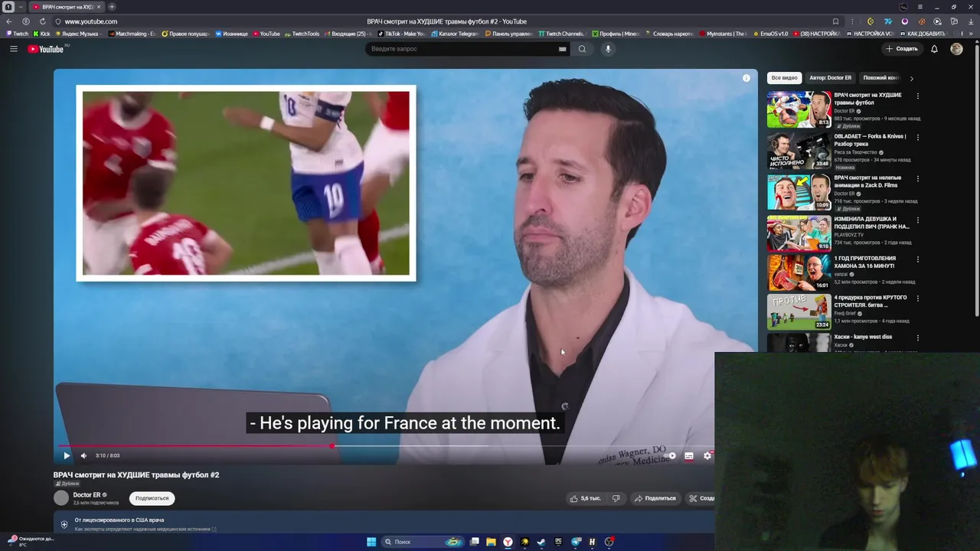This screenshot has width=980, height=551.
Task: Open PLAYBOYZ TV channel link
Action: [851, 235]
